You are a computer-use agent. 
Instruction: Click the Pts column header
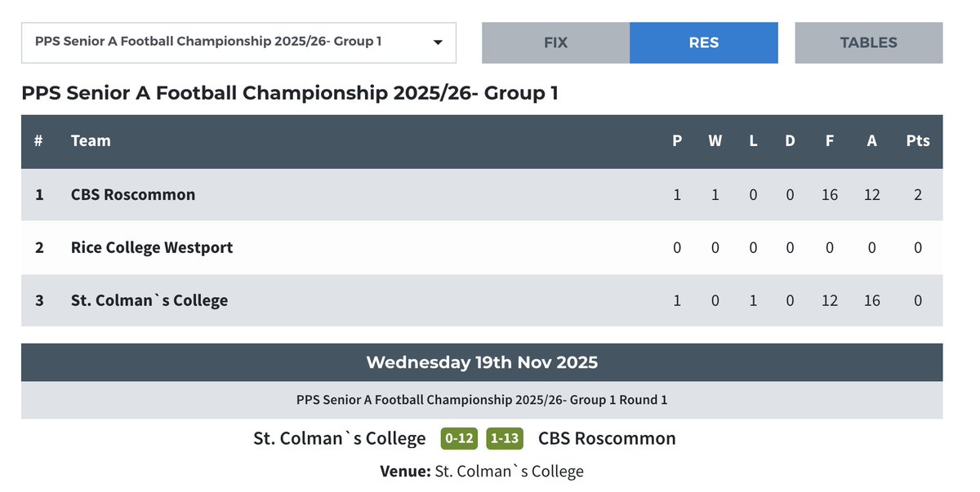pyautogui.click(x=917, y=141)
